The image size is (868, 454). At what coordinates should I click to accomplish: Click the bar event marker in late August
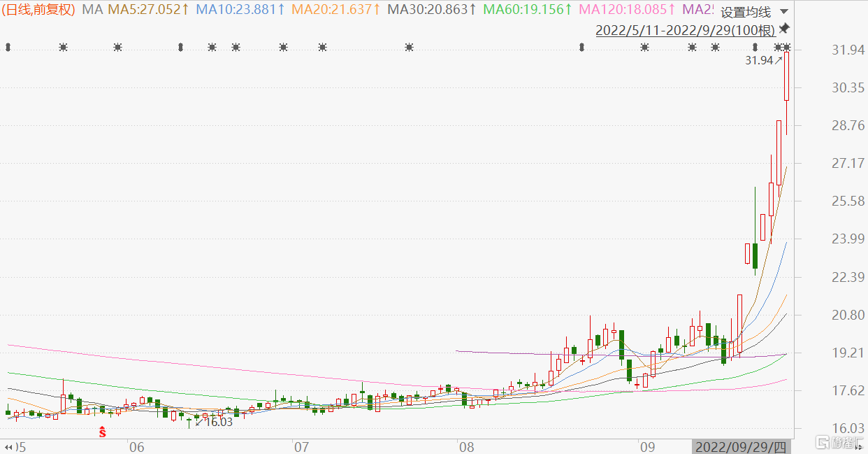point(581,48)
